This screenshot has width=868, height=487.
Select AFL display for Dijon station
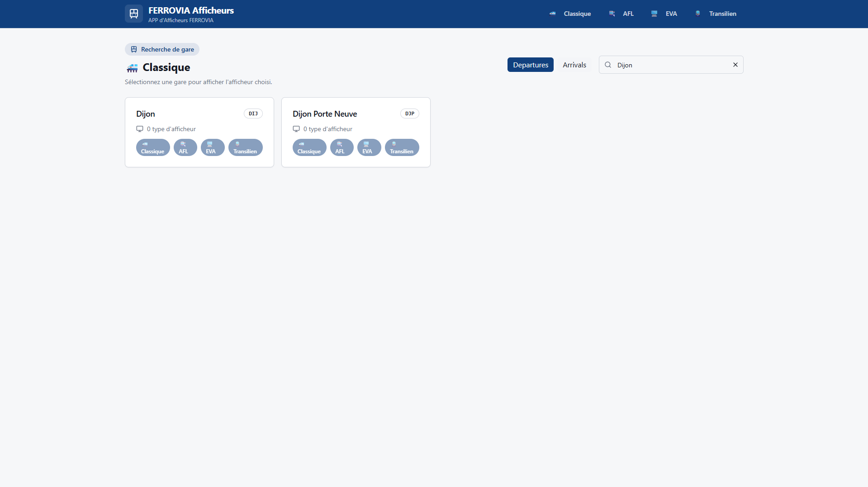(185, 147)
